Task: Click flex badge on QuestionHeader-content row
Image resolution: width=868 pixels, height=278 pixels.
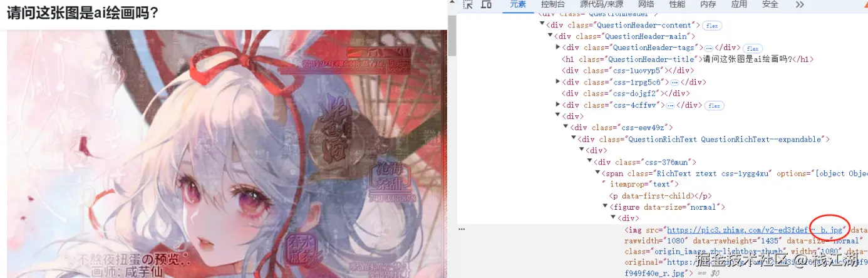Action: tap(712, 26)
